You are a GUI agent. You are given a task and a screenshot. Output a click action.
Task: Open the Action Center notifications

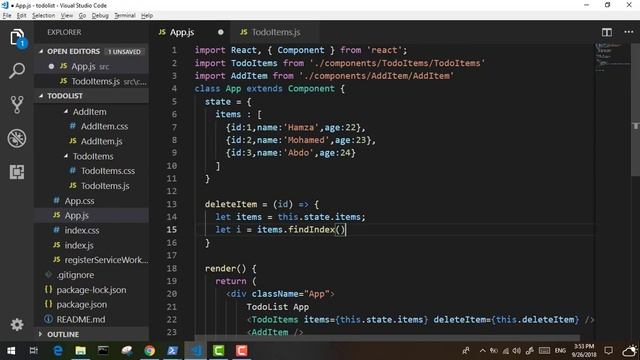click(x=609, y=351)
